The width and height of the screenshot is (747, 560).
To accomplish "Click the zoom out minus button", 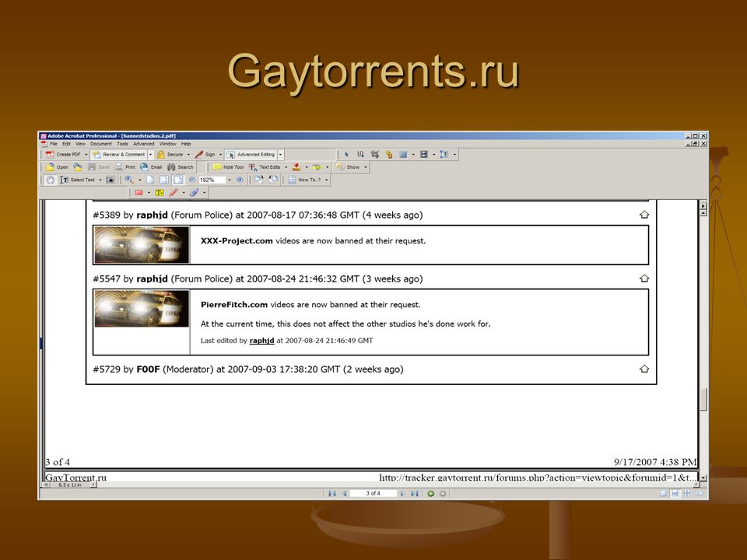I will point(192,180).
